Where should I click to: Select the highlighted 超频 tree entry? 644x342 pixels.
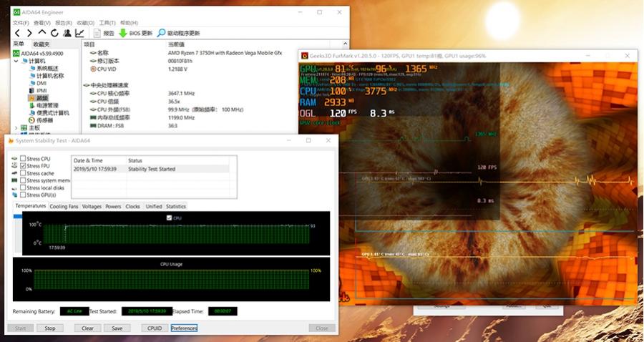(x=38, y=98)
